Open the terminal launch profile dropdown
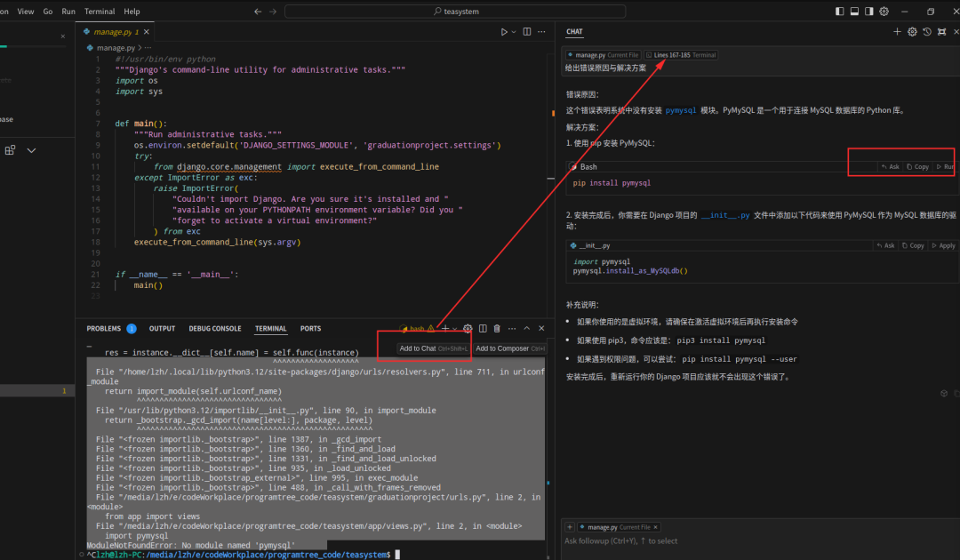960x560 pixels. coord(454,329)
